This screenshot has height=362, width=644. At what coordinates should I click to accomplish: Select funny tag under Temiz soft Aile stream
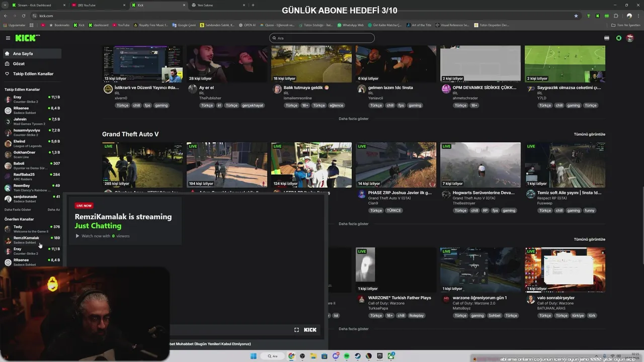[590, 211]
